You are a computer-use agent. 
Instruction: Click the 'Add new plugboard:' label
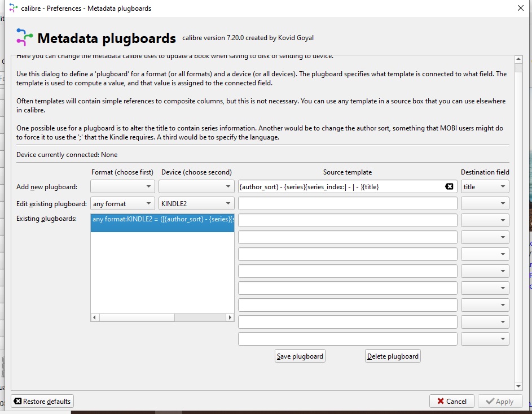click(47, 187)
